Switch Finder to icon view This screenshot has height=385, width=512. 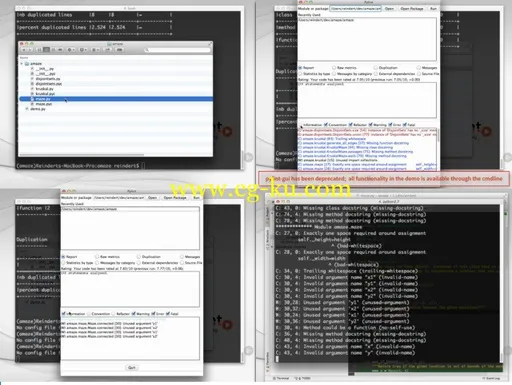coord(39,50)
